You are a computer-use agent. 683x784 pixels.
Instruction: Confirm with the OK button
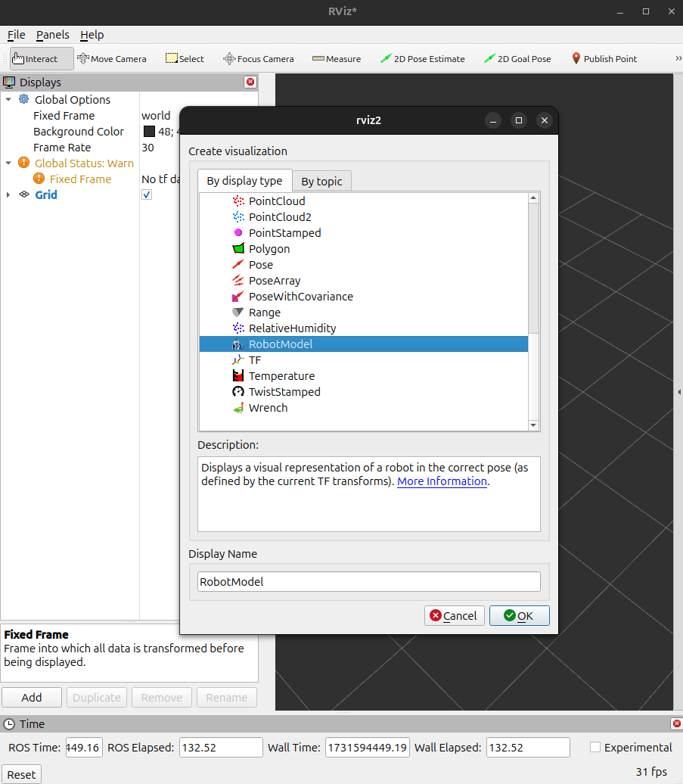point(519,615)
